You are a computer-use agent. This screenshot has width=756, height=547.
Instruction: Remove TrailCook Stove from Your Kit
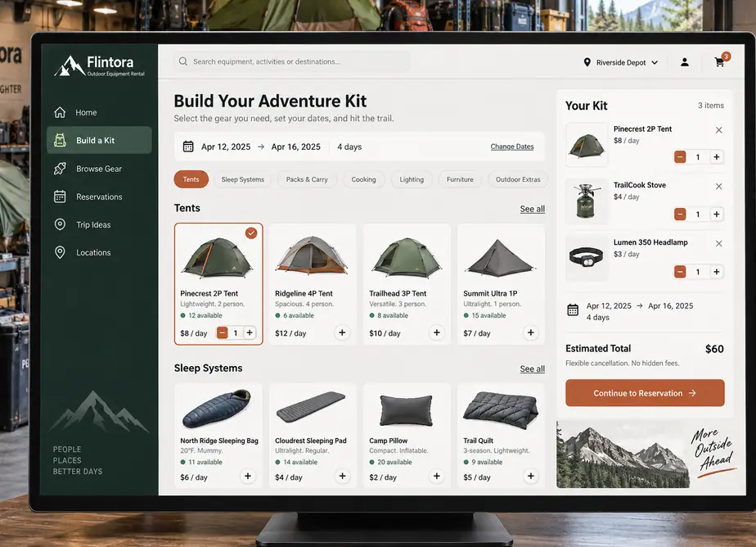(x=719, y=187)
